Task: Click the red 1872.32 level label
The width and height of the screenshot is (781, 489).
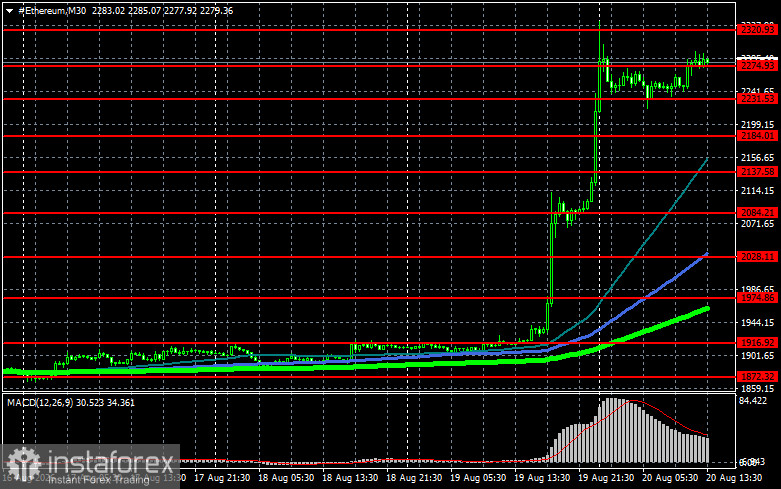Action: pyautogui.click(x=758, y=377)
